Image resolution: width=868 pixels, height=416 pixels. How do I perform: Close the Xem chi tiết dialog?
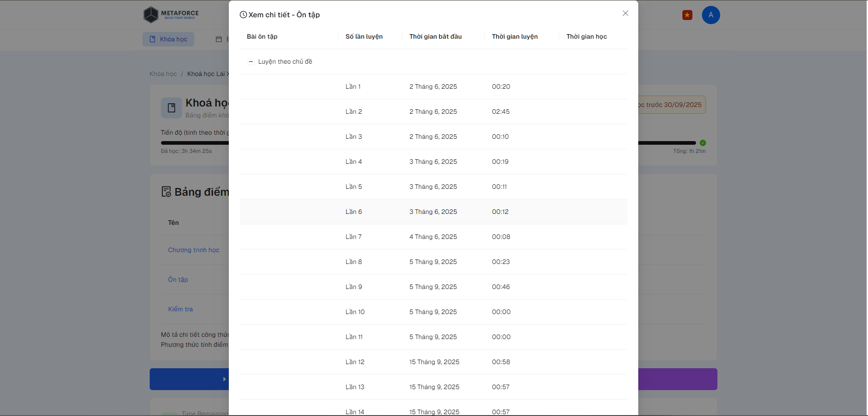coord(625,14)
